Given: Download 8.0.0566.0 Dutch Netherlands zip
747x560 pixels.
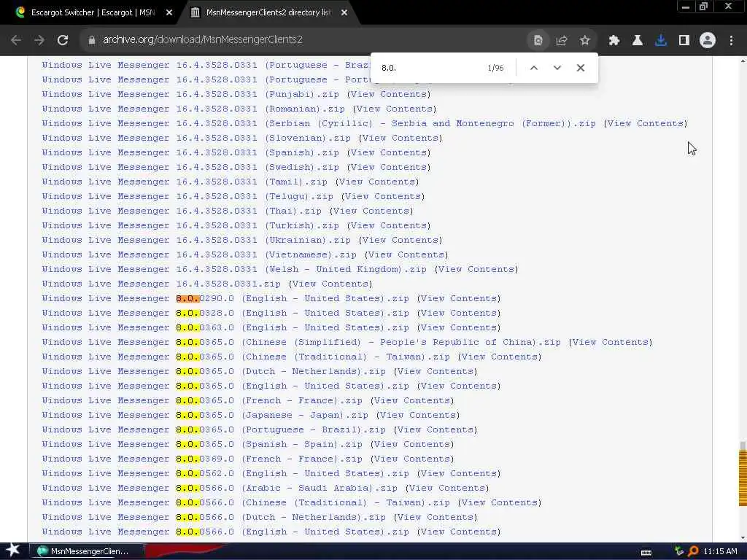Looking at the screenshot, I should coord(214,517).
